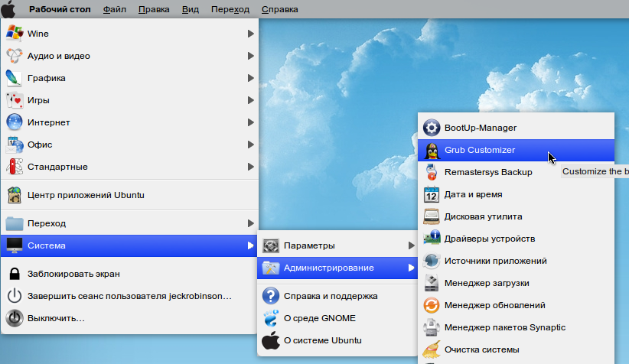Screen dimensions: 629x364
Task: Expand the Аудио и видео submenu arrow
Action: (251, 56)
